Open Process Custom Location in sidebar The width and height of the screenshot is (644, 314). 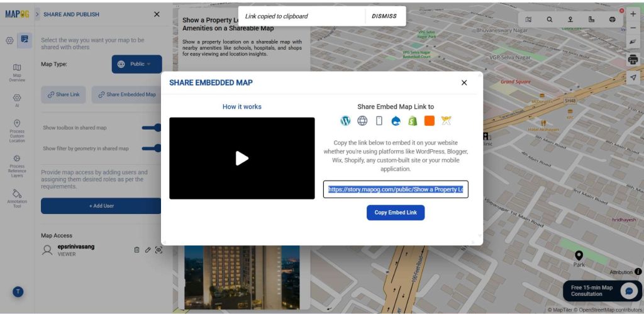17,131
